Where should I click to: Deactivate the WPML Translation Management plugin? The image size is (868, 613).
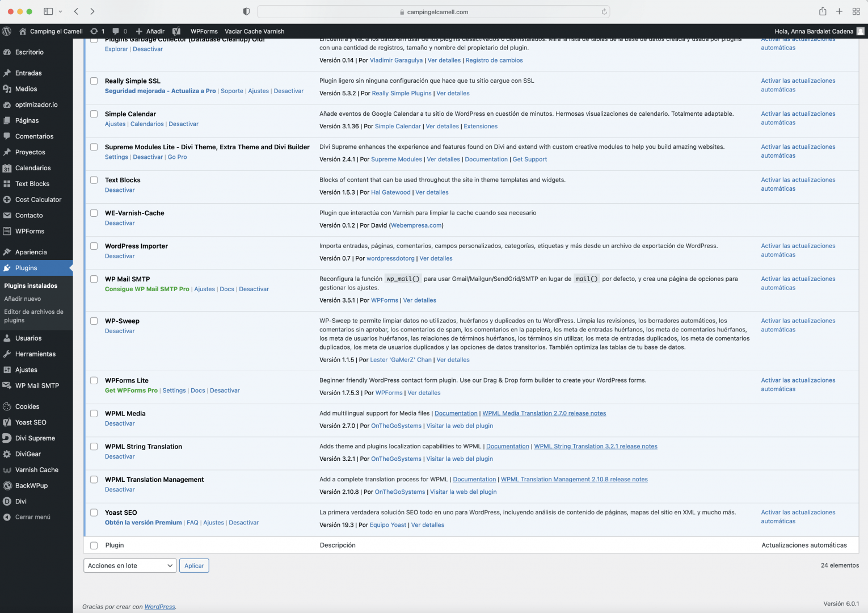[x=120, y=490]
